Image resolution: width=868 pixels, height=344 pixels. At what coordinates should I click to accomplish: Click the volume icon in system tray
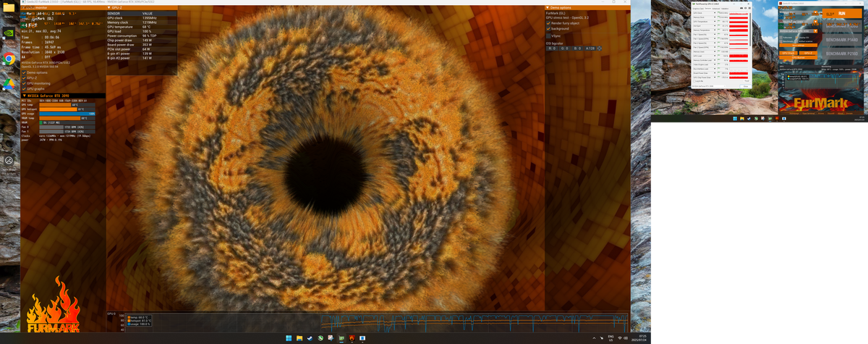coord(626,338)
